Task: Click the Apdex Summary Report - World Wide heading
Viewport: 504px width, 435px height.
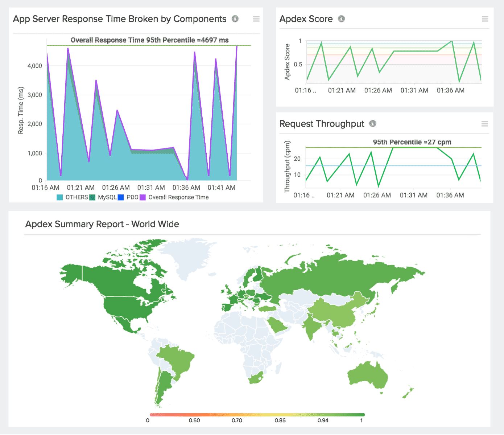Action: pyautogui.click(x=102, y=224)
